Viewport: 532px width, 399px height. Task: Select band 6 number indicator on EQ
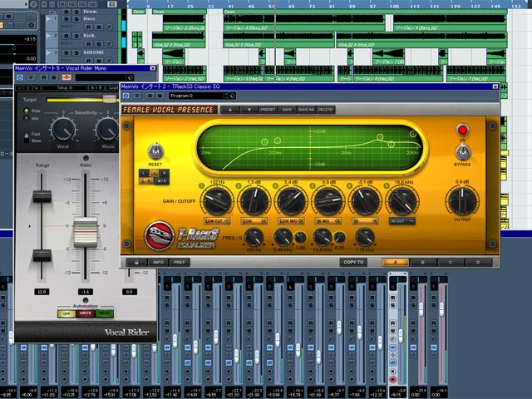coord(387,185)
